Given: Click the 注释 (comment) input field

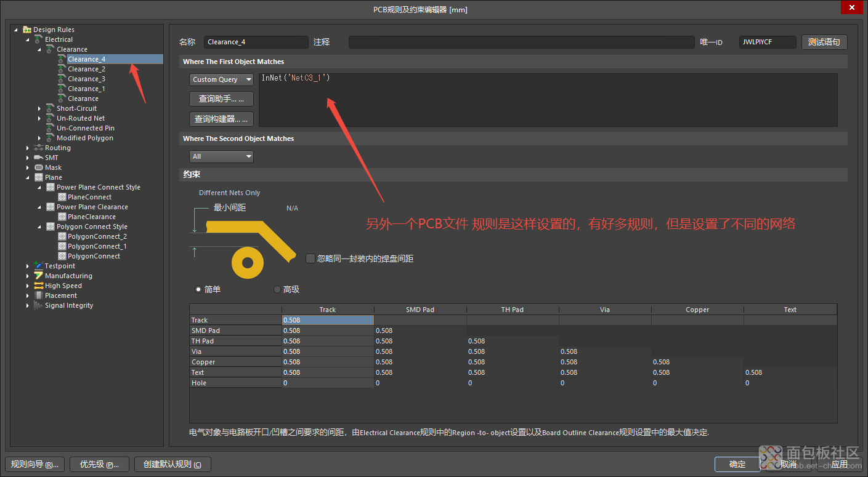Looking at the screenshot, I should click(x=521, y=42).
